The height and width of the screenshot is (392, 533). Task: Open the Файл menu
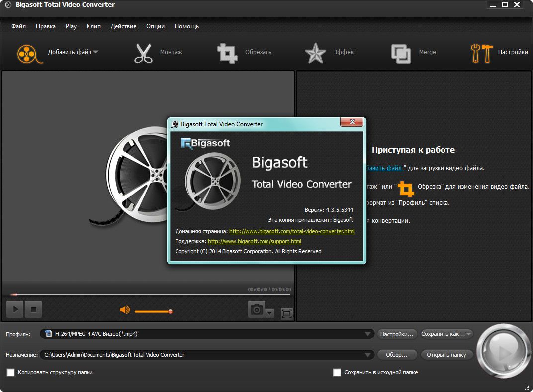(x=19, y=26)
